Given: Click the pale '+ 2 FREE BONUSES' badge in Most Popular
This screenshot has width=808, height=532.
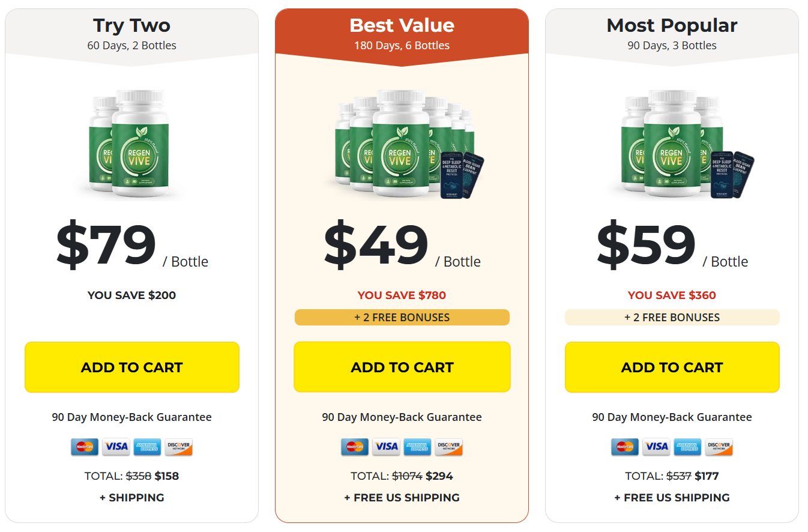Looking at the screenshot, I should pyautogui.click(x=672, y=317).
